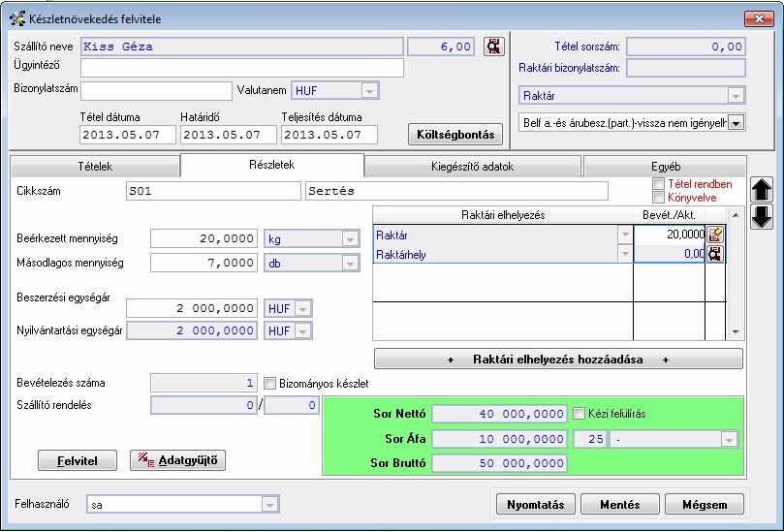
Task: Expand the Raktár dropdown in the placement table
Action: [625, 235]
